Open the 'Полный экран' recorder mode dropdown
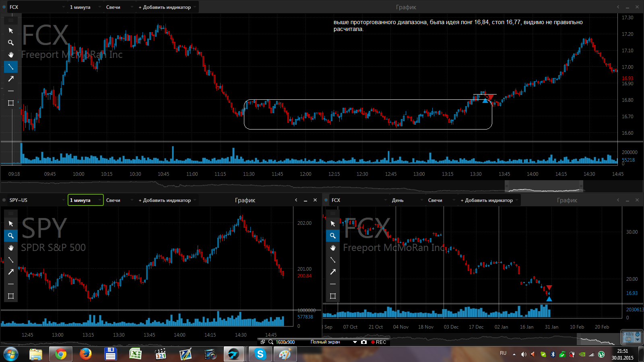Image resolution: width=644 pixels, height=362 pixels. click(334, 342)
